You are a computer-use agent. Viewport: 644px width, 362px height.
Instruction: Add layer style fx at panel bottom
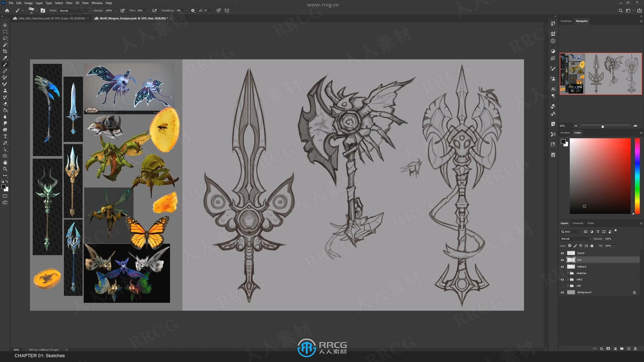[601, 349]
